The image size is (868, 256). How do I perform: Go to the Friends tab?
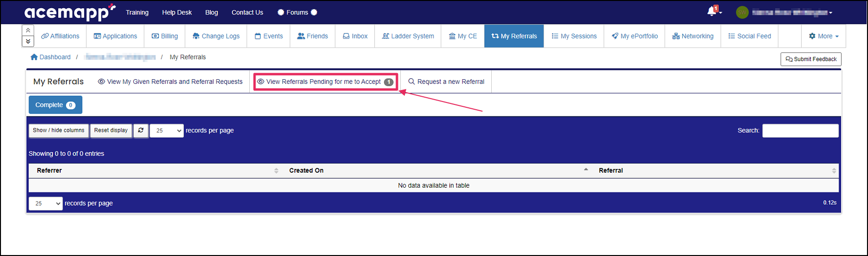point(313,36)
